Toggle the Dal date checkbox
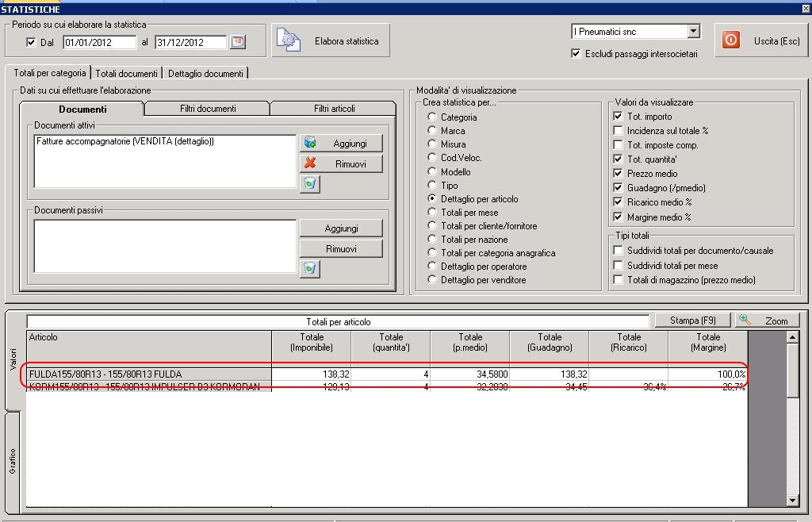This screenshot has height=522, width=812. (x=31, y=43)
